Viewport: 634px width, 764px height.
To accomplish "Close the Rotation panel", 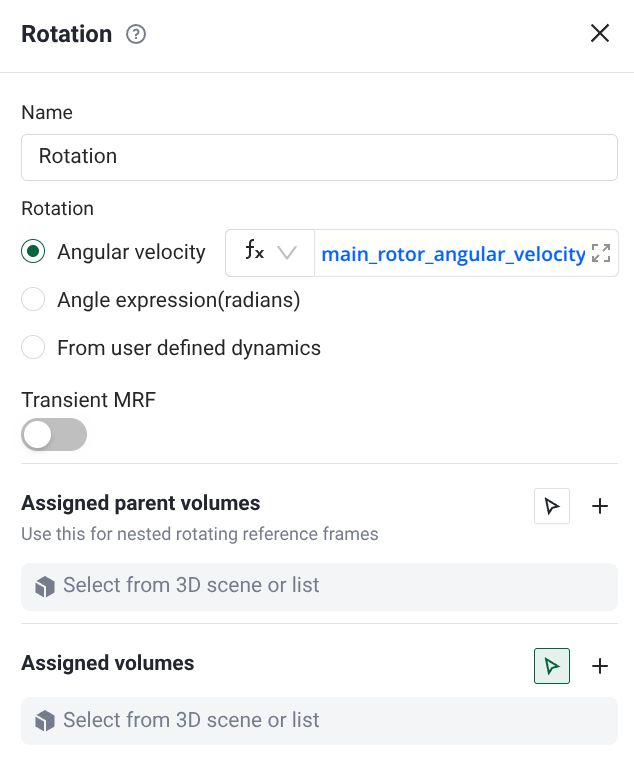I will (600, 33).
